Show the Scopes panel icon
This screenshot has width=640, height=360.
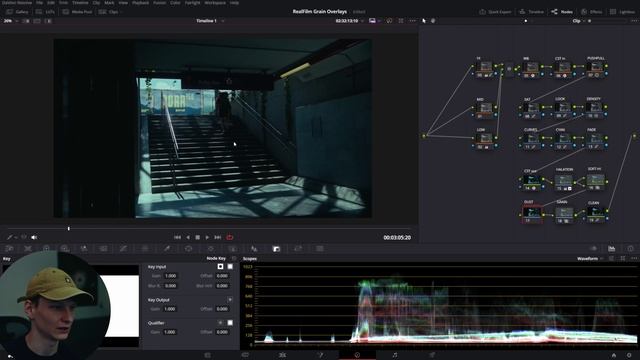(x=611, y=249)
